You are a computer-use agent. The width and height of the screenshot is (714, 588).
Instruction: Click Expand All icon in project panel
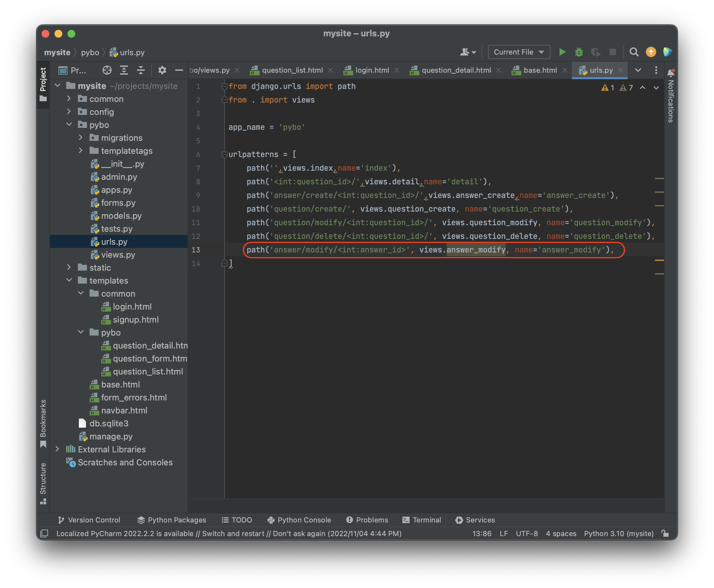(x=124, y=70)
